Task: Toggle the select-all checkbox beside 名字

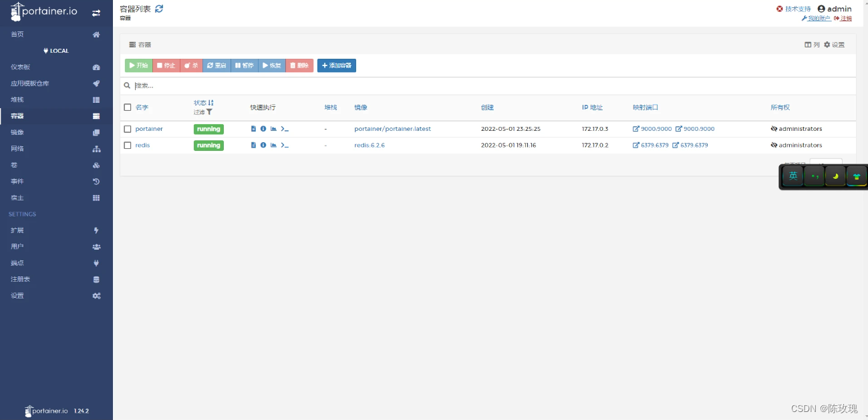Action: 128,108
